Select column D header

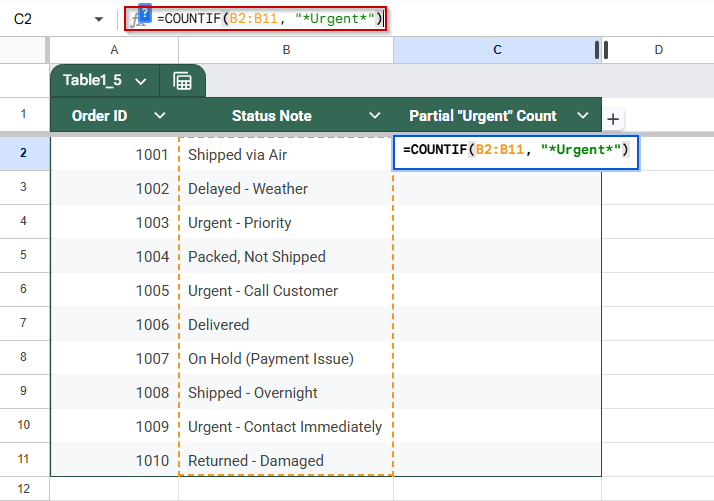pyautogui.click(x=658, y=50)
